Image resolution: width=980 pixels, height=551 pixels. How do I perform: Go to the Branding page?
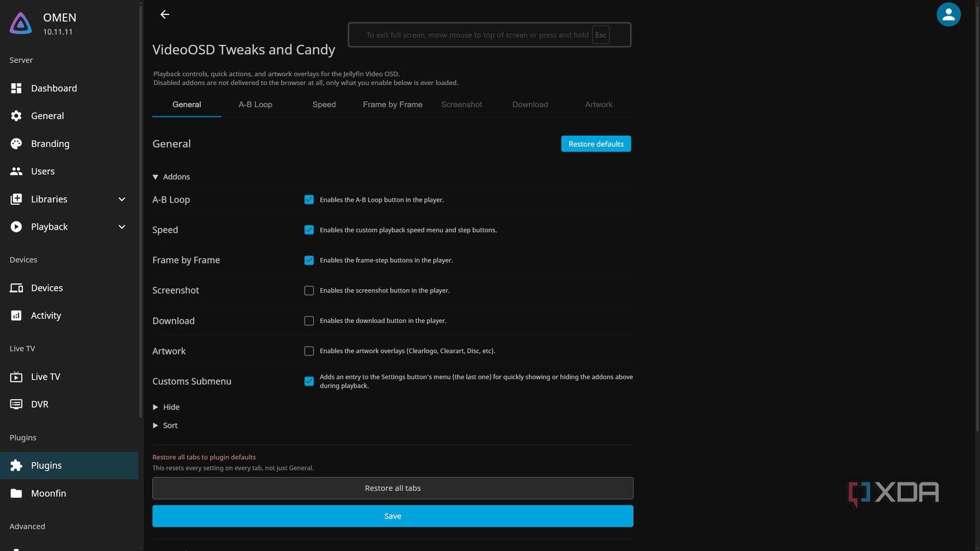coord(69,144)
